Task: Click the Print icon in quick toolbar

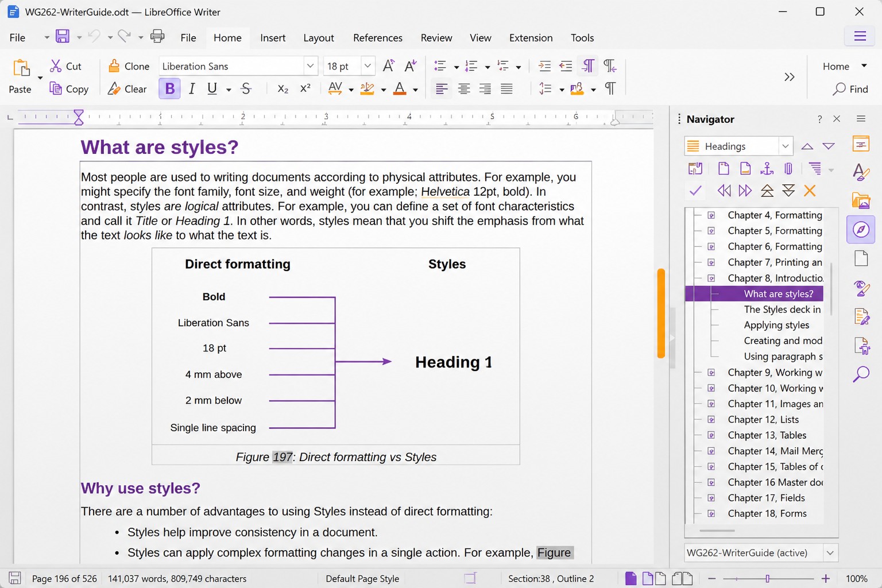Action: point(157,37)
